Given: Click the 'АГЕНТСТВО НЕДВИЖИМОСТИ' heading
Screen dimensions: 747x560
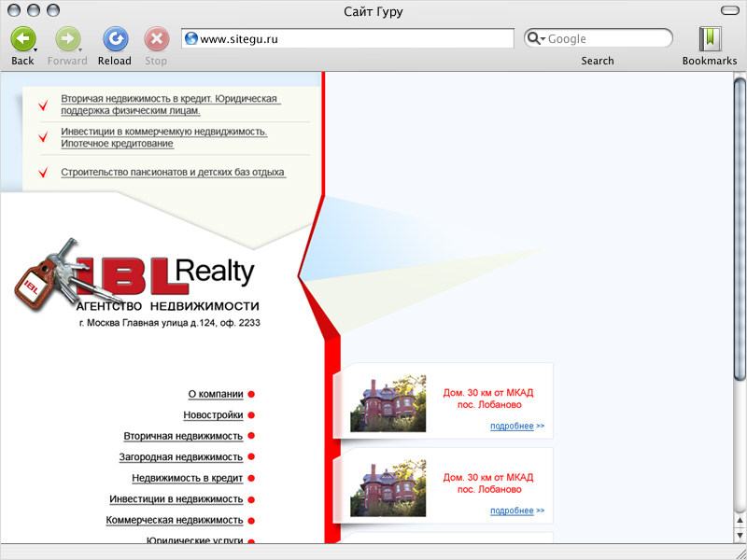Looking at the screenshot, I should (x=168, y=306).
